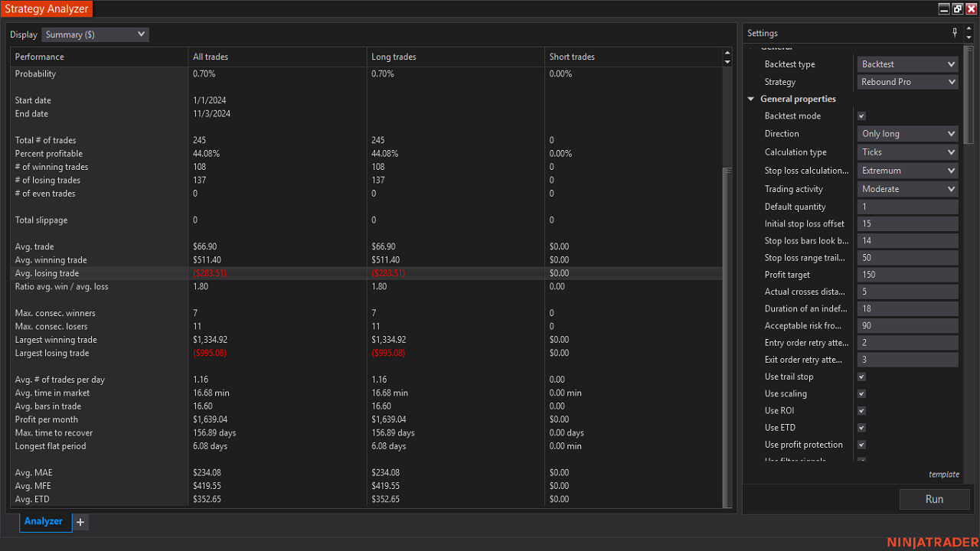
Task: Click the down arrow at the Settings header
Action: [x=969, y=37]
